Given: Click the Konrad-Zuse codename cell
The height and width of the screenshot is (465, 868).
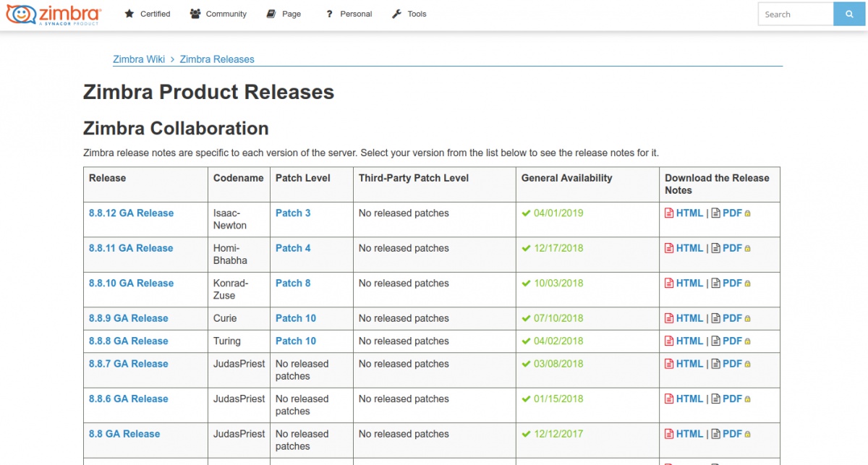Looking at the screenshot, I should click(239, 289).
